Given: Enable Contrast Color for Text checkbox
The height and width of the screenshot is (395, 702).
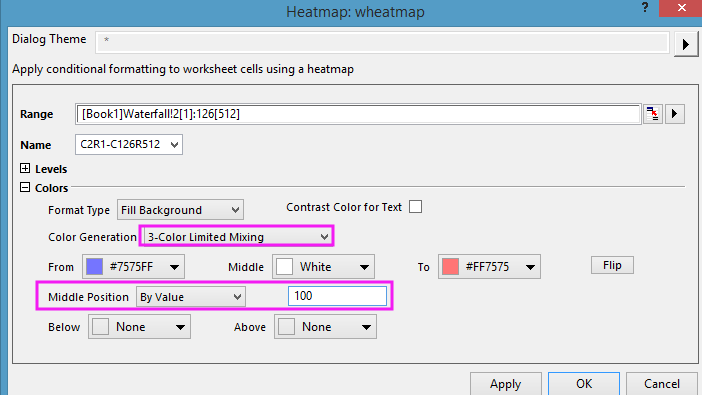Looking at the screenshot, I should (415, 207).
